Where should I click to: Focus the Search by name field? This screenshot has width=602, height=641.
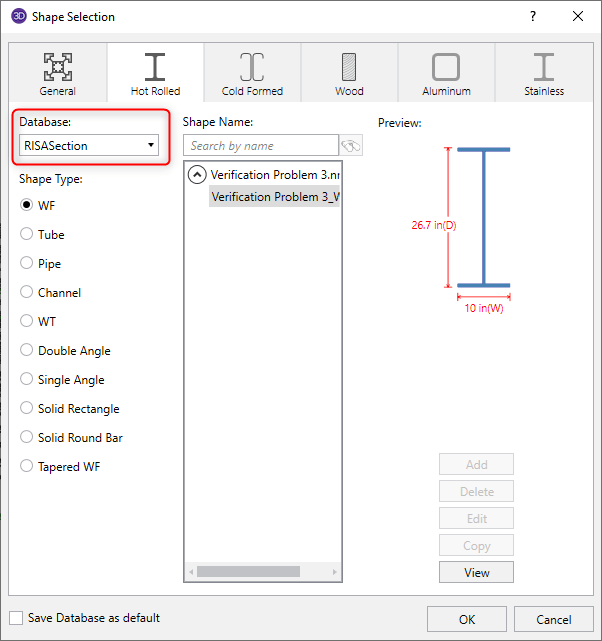(260, 146)
